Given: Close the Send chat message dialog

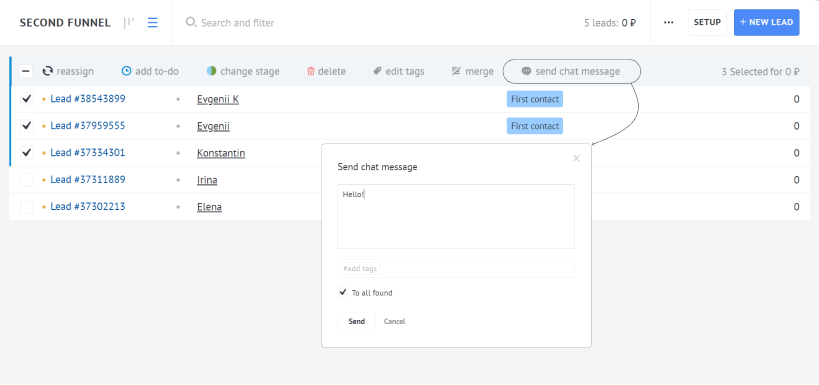Looking at the screenshot, I should [x=576, y=158].
